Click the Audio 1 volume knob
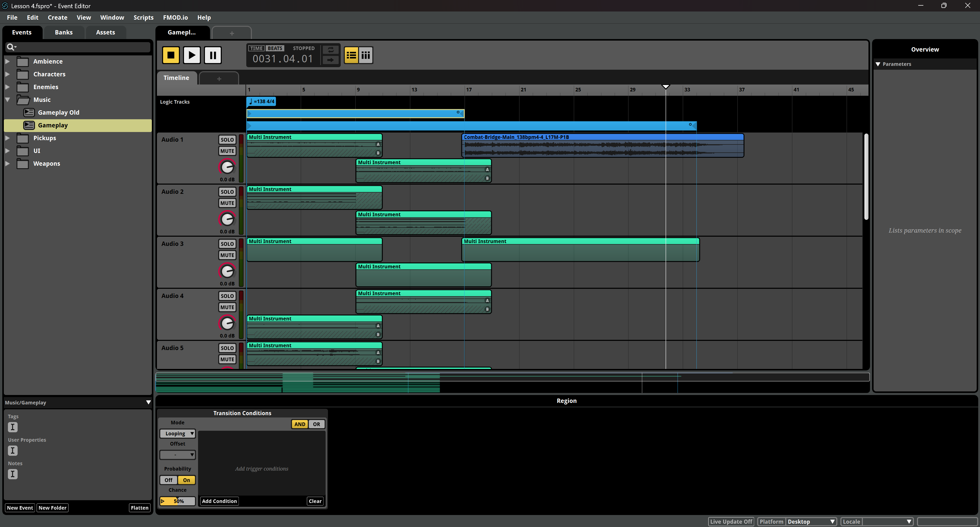 (227, 167)
